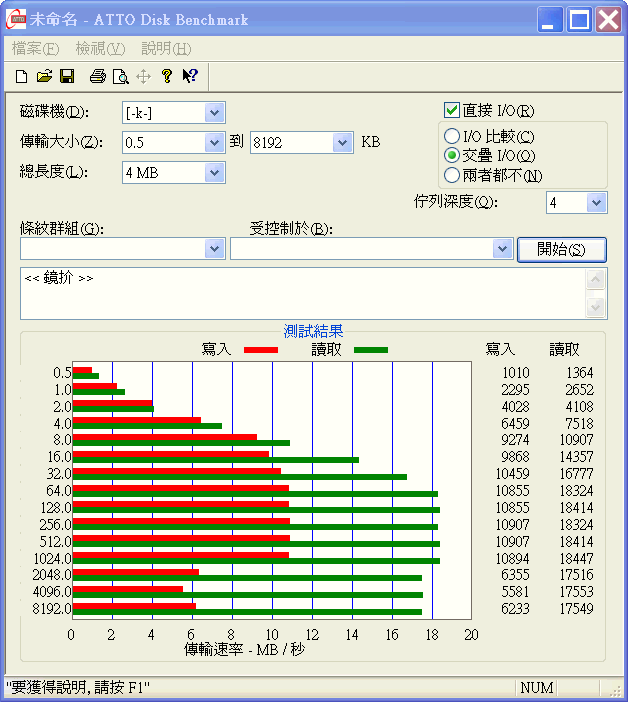Open help with the question mark icon
This screenshot has width=628, height=702.
point(167,76)
